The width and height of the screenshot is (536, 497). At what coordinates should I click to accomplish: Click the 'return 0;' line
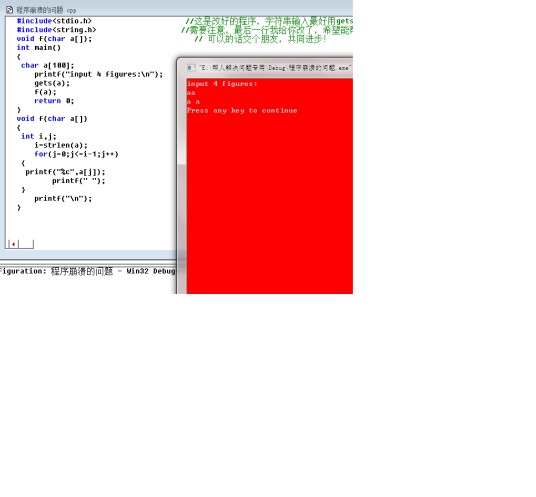coord(54,101)
